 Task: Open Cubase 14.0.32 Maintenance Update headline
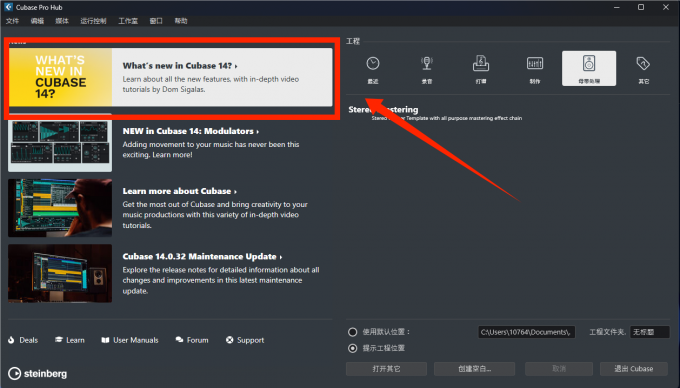[202, 257]
